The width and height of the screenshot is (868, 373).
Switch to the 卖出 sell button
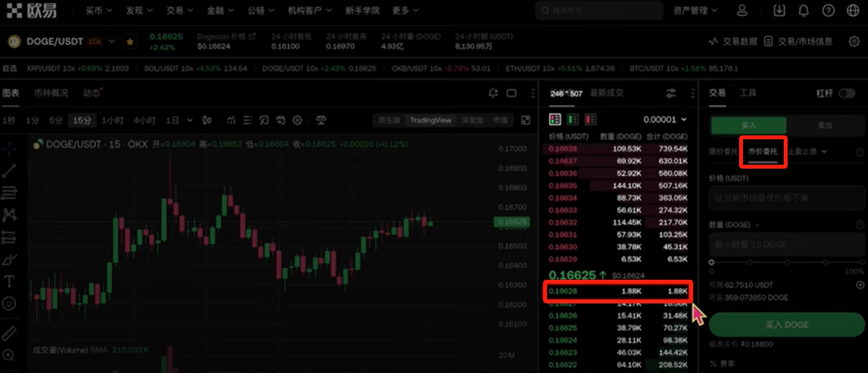point(825,125)
